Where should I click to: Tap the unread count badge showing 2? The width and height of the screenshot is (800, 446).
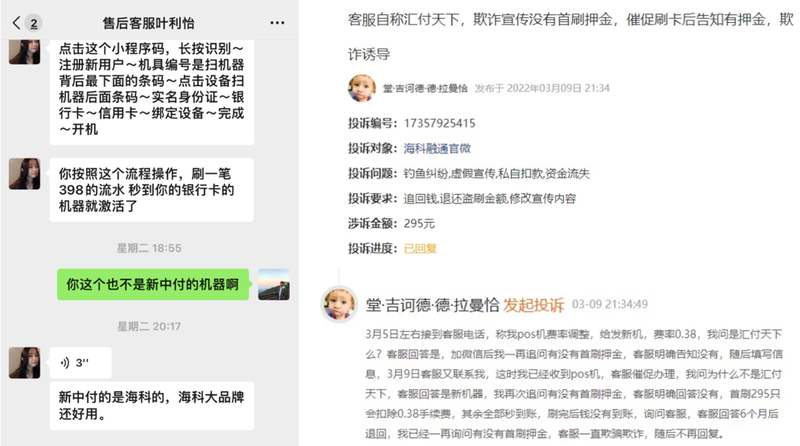34,23
